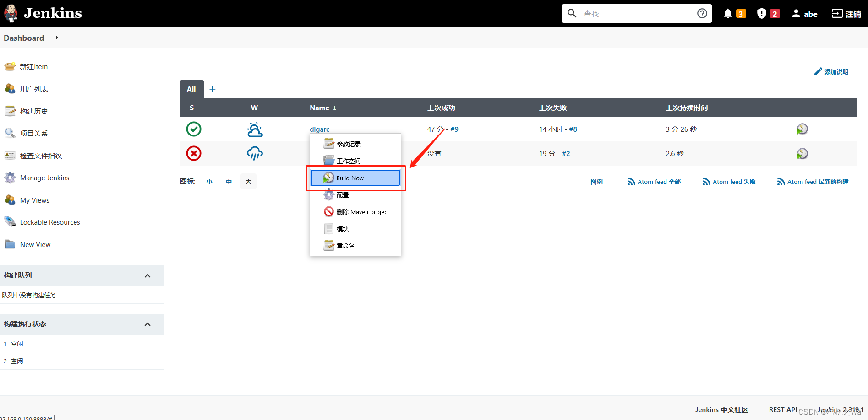
Task: Collapse the 构建执行状态 section
Action: pyautogui.click(x=147, y=324)
